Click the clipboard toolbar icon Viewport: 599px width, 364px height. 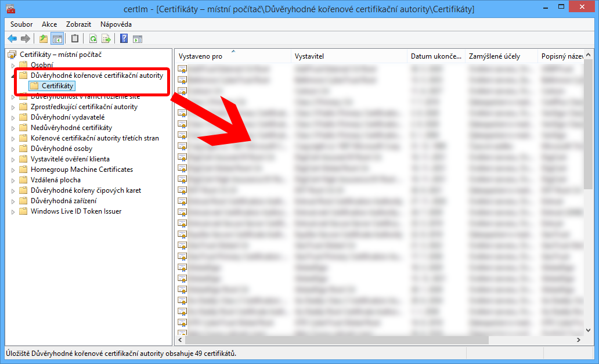[x=75, y=39]
